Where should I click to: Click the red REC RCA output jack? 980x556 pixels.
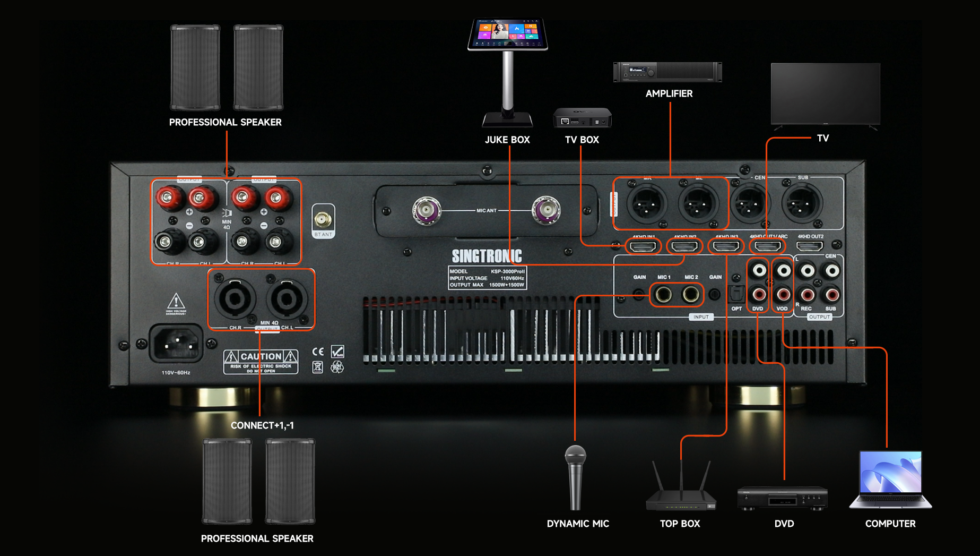[808, 294]
